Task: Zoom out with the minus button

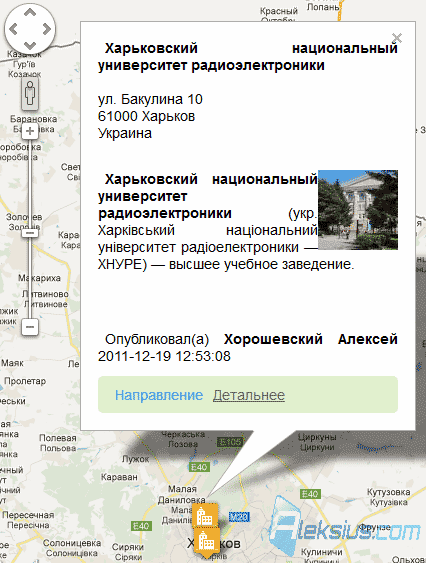Action: (x=30, y=327)
